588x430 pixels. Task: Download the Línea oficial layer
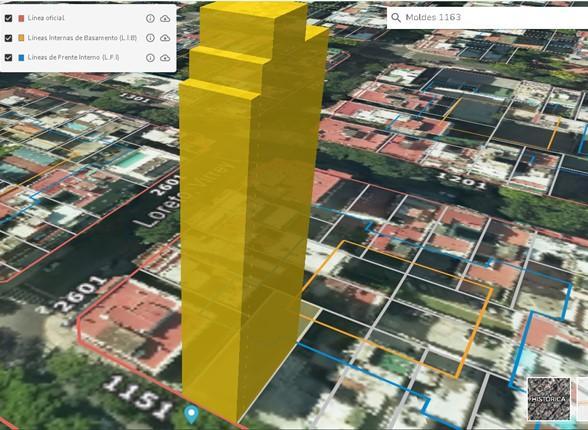(165, 18)
